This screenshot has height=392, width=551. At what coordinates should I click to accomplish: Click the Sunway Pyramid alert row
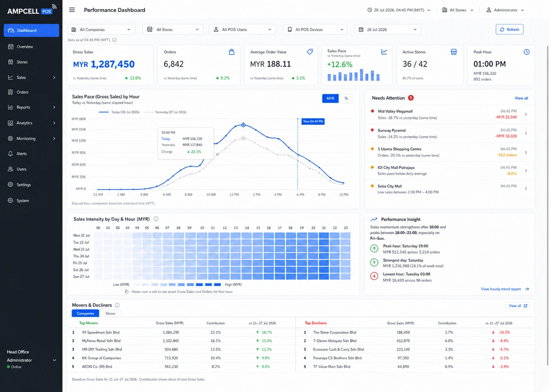(450, 133)
